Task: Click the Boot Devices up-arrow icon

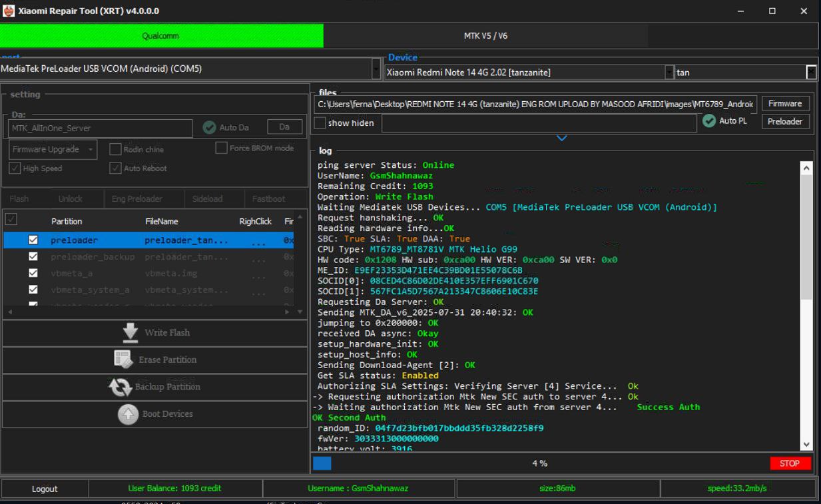Action: [x=128, y=414]
